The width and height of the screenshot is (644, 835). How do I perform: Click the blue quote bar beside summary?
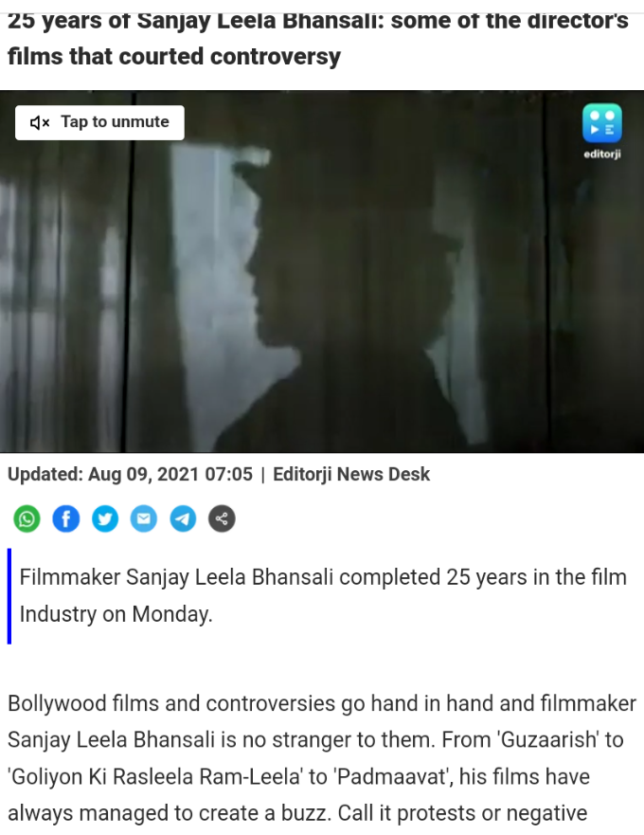[9, 596]
